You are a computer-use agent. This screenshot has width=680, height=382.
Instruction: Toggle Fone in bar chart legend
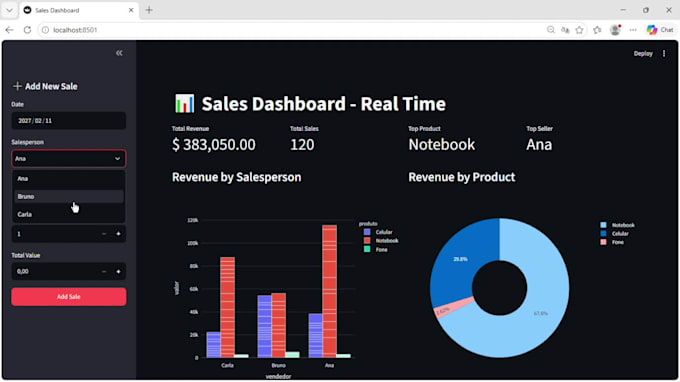[376, 250]
